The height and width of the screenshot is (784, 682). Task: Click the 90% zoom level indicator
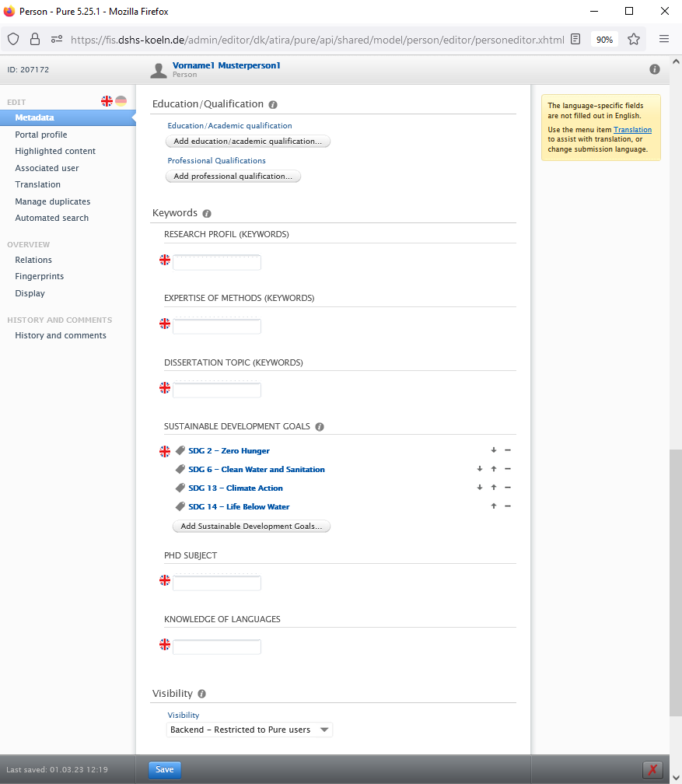(x=604, y=39)
